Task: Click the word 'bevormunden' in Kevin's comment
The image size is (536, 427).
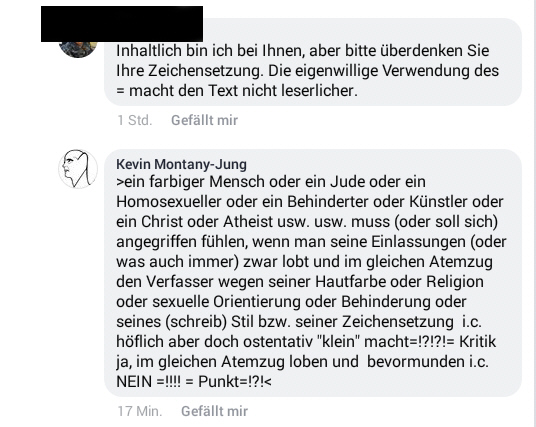Action: coord(416,362)
